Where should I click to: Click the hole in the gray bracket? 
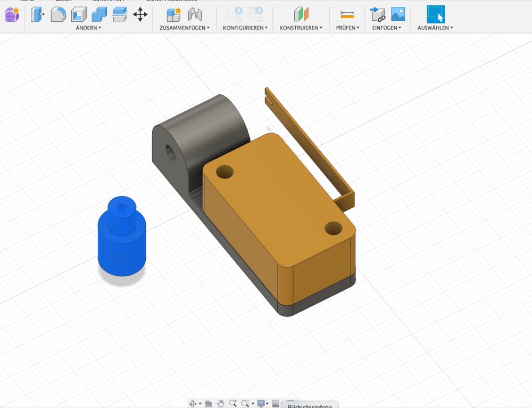coord(170,152)
